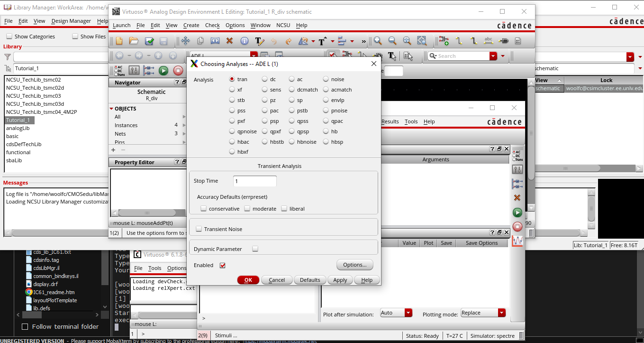Click the Open folder icon in the Virtuoso toolbar
The height and width of the screenshot is (343, 644).
tap(134, 41)
